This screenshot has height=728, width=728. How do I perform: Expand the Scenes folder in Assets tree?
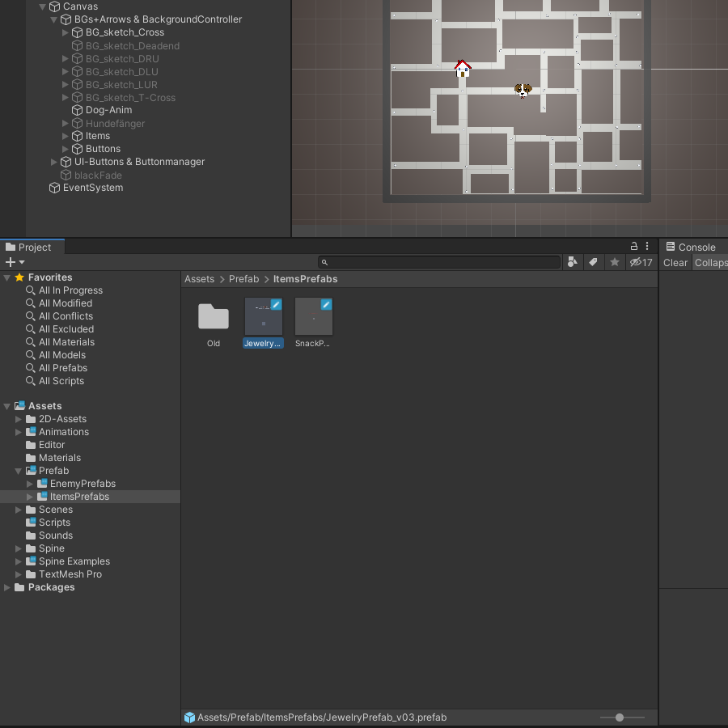coord(19,510)
